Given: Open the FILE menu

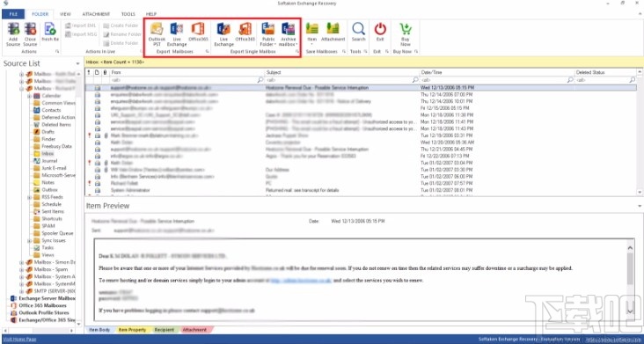Looking at the screenshot, I should pyautogui.click(x=13, y=14).
